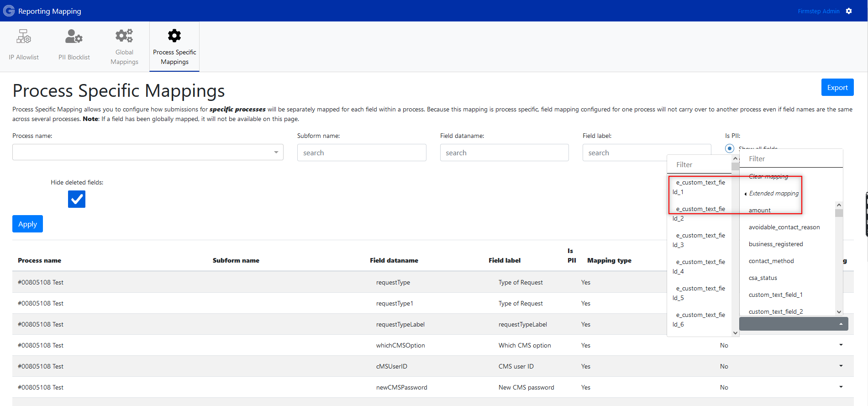Click the Process Specific Mappings gear icon
This screenshot has width=868, height=406.
(x=174, y=36)
